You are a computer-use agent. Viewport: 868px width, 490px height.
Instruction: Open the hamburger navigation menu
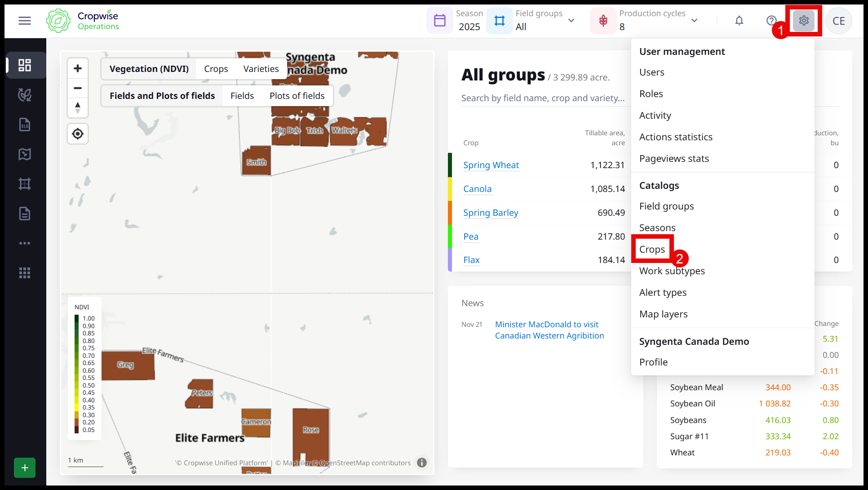point(25,21)
